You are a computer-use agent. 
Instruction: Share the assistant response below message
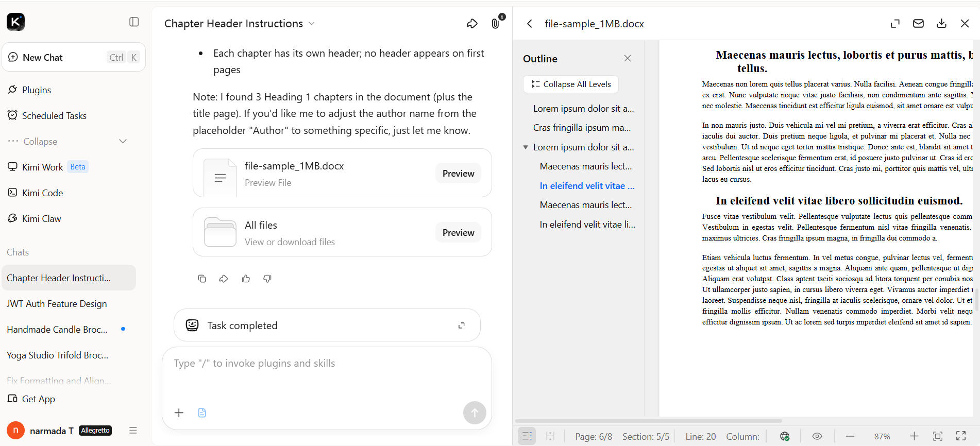pos(224,279)
